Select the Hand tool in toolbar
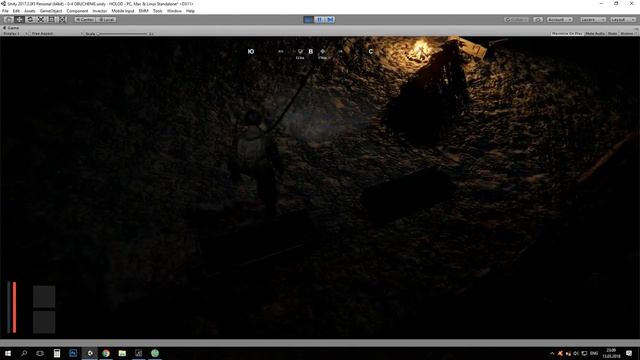The image size is (640, 360). coord(8,20)
